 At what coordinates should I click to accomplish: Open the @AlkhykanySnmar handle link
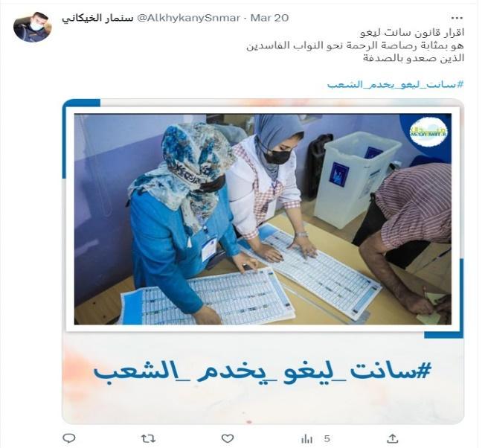coord(188,18)
